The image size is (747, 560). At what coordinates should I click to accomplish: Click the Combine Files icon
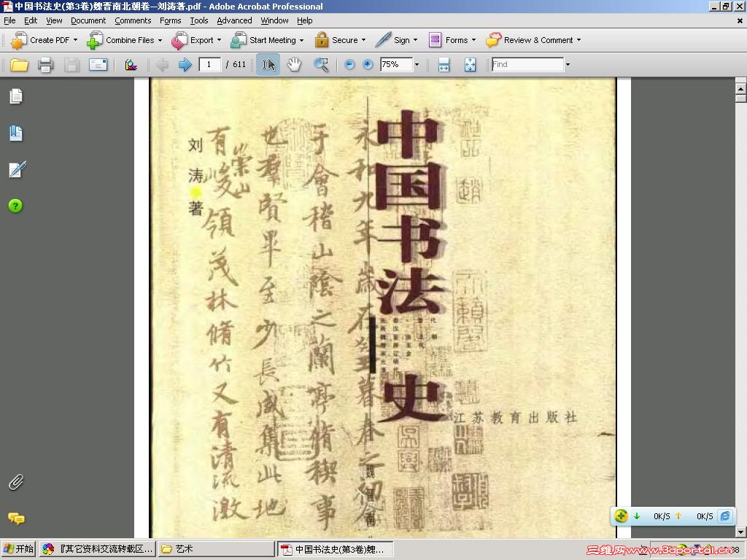(94, 41)
